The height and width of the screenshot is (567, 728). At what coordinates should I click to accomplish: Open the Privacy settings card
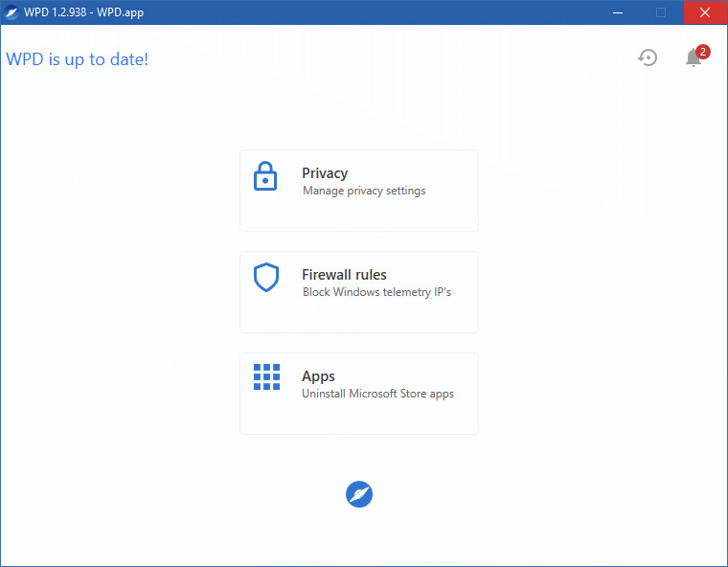tap(359, 191)
